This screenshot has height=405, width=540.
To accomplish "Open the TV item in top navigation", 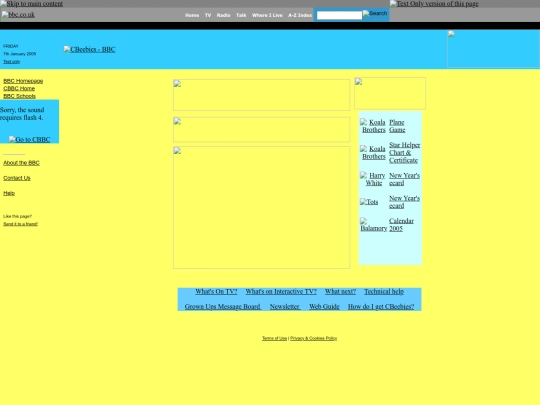I will pyautogui.click(x=208, y=15).
